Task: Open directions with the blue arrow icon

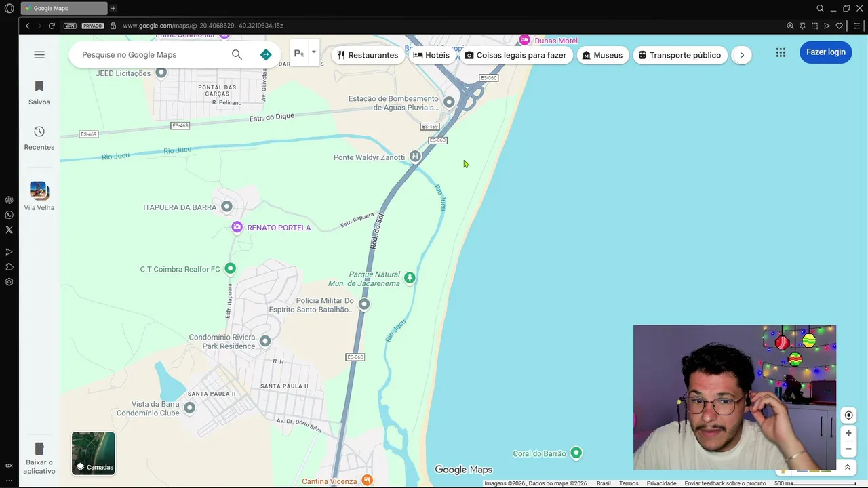Action: [x=266, y=55]
